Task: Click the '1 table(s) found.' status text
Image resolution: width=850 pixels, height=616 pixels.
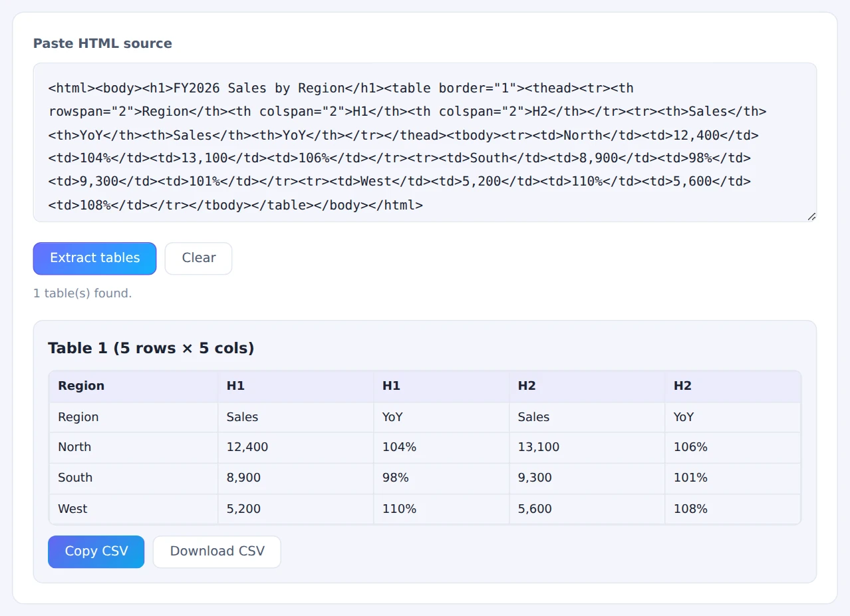Action: 82,293
